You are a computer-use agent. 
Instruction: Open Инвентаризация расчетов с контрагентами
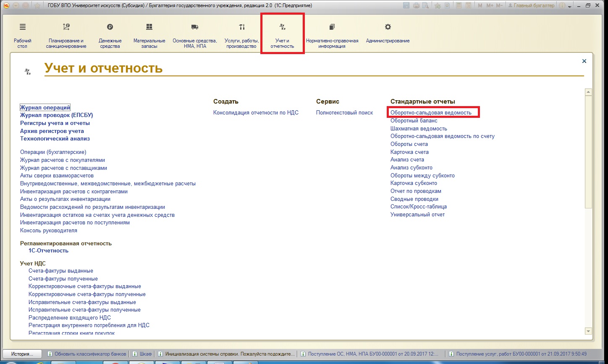(x=74, y=191)
